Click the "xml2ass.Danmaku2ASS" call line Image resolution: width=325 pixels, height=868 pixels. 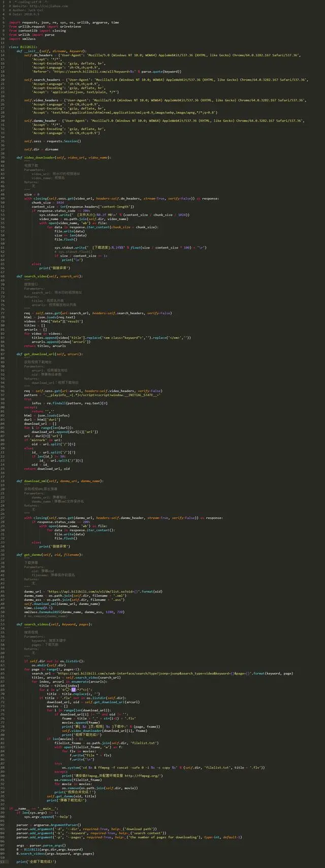click(x=74, y=611)
